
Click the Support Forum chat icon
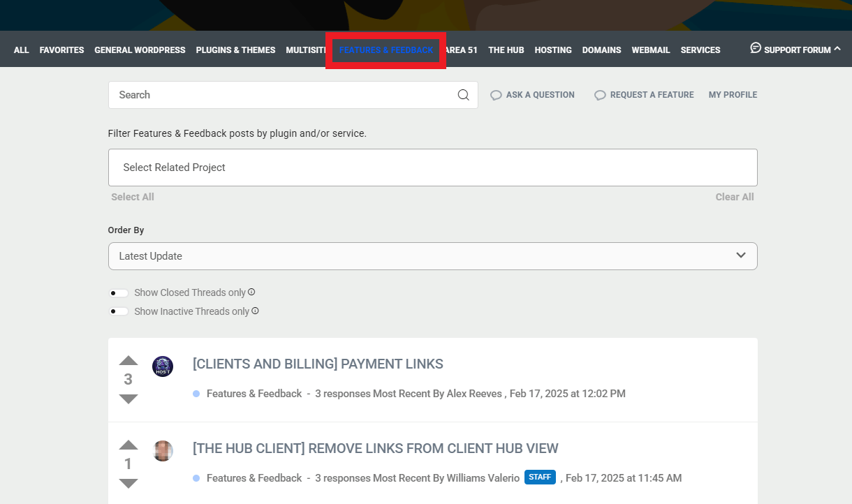pos(756,48)
